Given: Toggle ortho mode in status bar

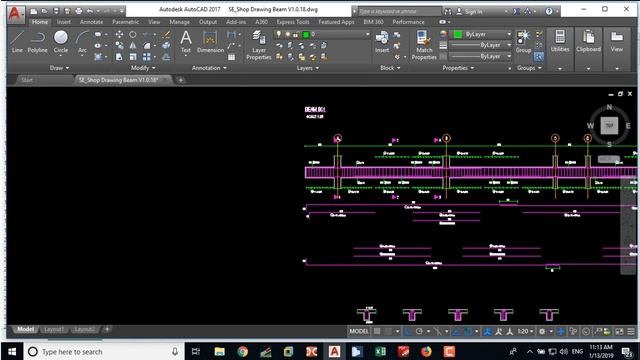Looking at the screenshot, I should [x=407, y=331].
